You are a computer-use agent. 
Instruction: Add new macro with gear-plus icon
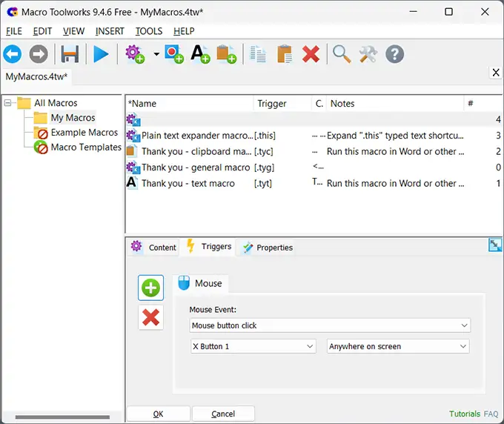(x=135, y=54)
